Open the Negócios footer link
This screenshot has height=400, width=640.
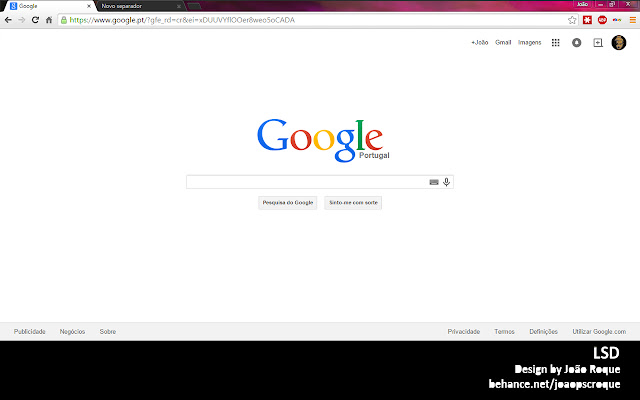pyautogui.click(x=72, y=331)
